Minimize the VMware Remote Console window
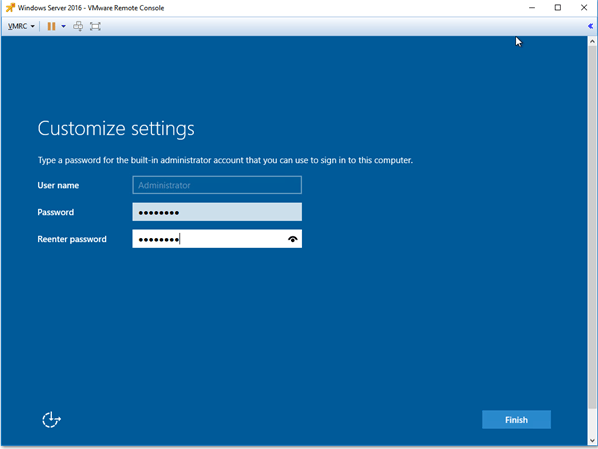Image resolution: width=598 pixels, height=449 pixels. [532, 8]
